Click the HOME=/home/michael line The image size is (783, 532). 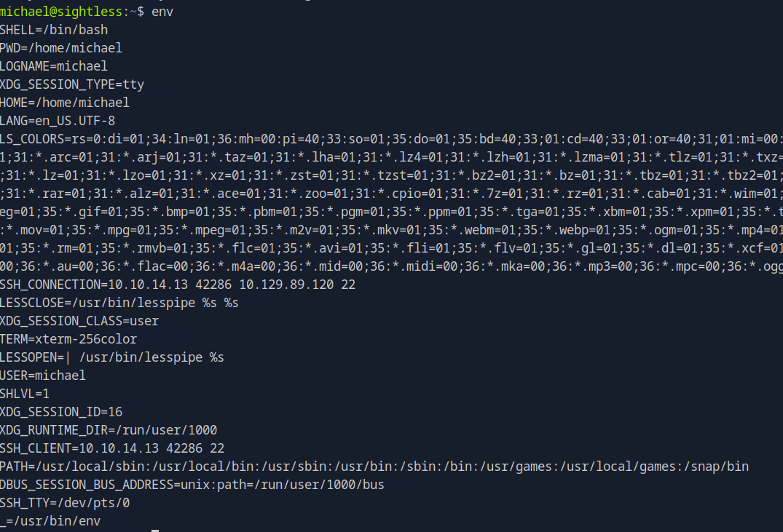point(65,103)
